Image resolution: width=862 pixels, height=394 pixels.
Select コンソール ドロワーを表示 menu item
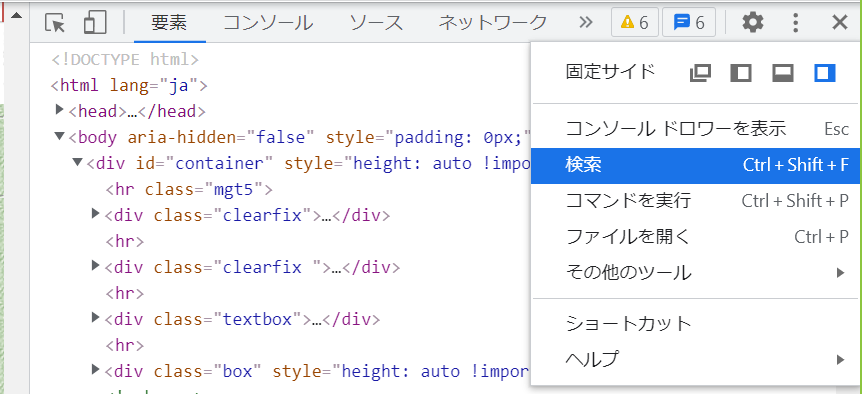(x=695, y=129)
